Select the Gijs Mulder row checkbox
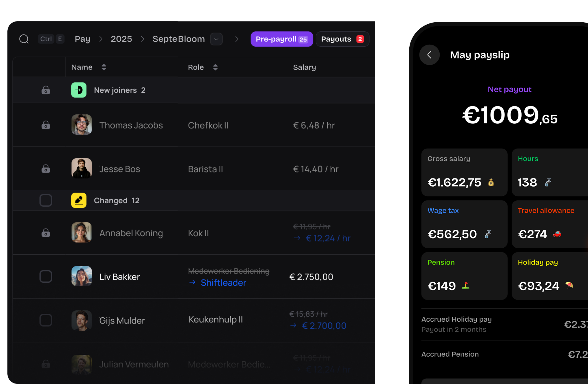The width and height of the screenshot is (588, 384). coord(46,320)
